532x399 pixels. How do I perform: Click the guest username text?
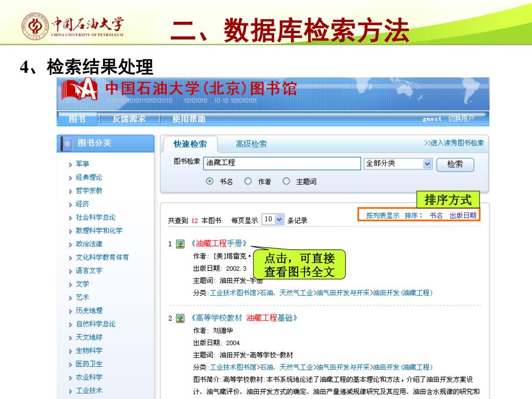tap(432, 119)
